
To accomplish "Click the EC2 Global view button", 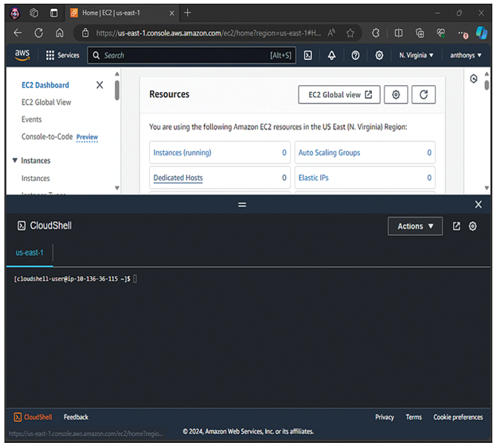I will click(339, 94).
